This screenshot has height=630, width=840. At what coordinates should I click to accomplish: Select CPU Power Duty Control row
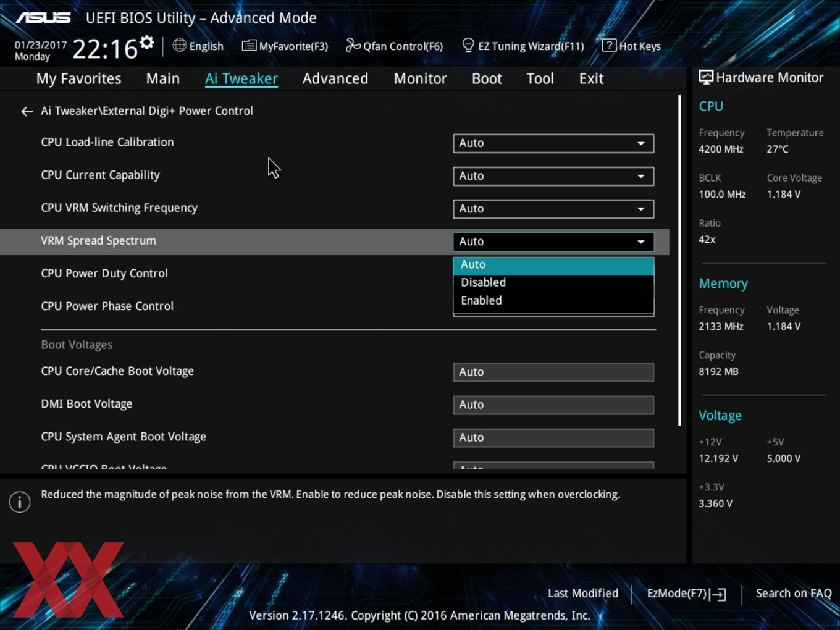pyautogui.click(x=104, y=273)
